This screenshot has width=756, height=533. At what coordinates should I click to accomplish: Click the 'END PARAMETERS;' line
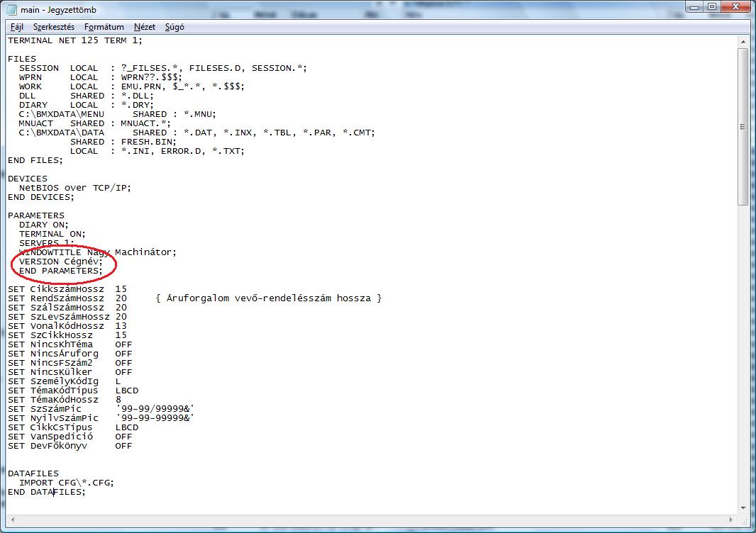61,271
